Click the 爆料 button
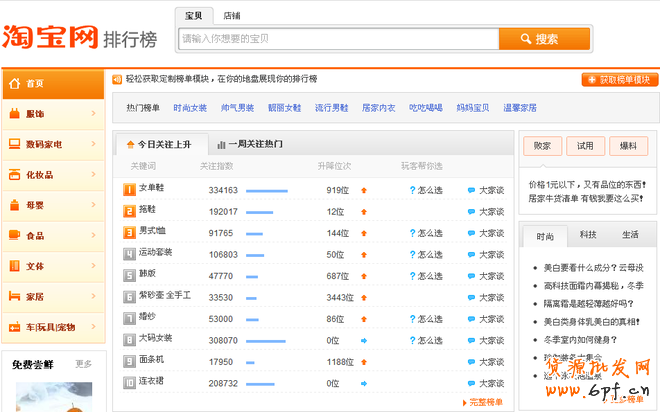The width and height of the screenshot is (660, 412). (628, 146)
